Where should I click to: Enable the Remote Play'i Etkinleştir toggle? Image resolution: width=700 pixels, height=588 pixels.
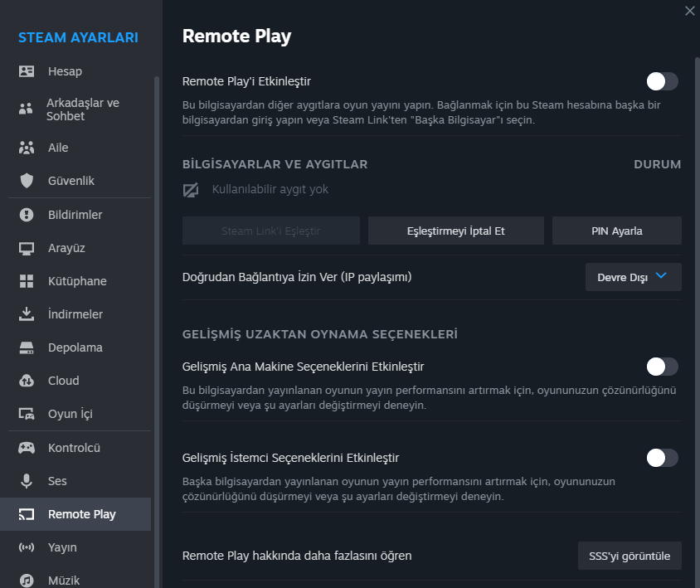point(662,81)
